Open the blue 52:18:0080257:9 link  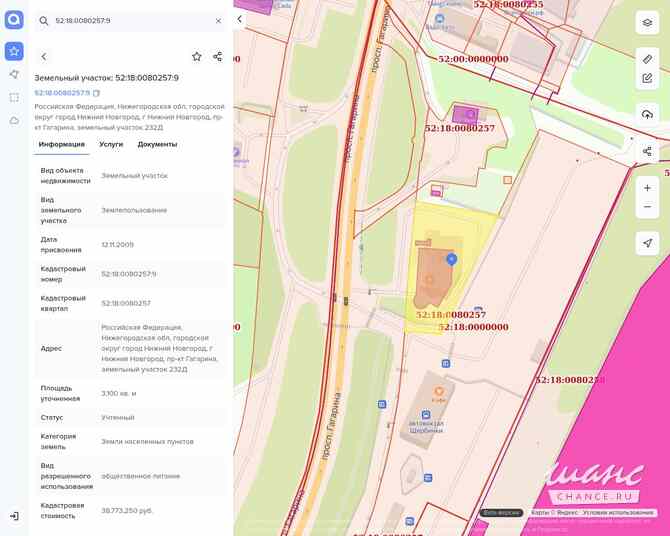pos(62,93)
